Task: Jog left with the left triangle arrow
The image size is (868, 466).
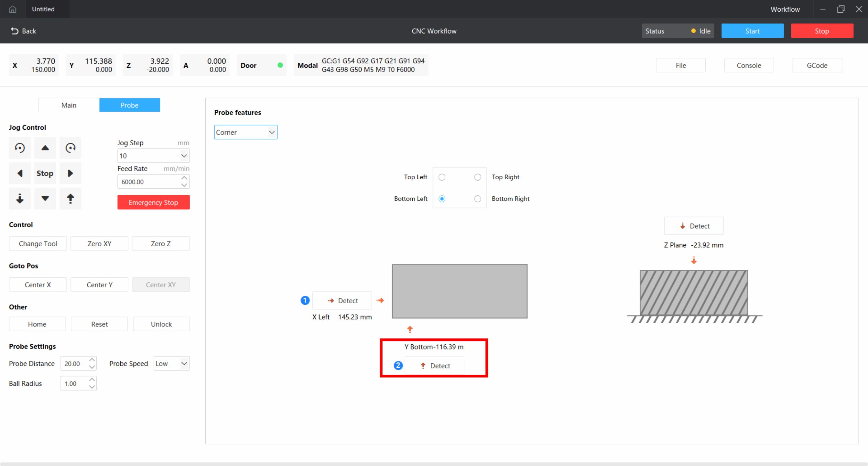Action: [20, 173]
